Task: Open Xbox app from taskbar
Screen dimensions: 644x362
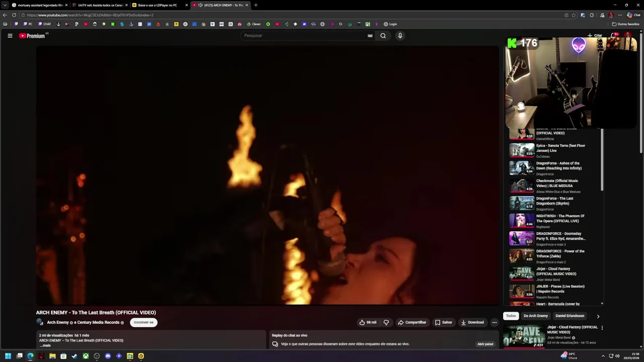Action: click(86, 356)
